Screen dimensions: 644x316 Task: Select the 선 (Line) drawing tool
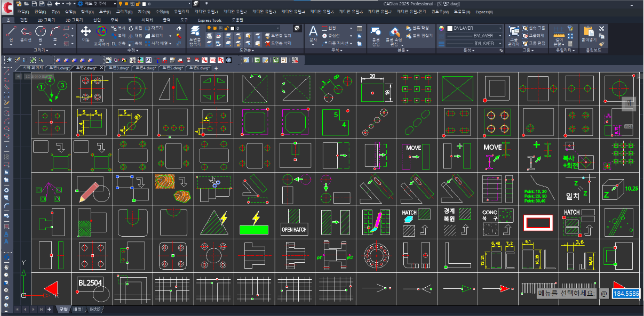click(x=11, y=33)
